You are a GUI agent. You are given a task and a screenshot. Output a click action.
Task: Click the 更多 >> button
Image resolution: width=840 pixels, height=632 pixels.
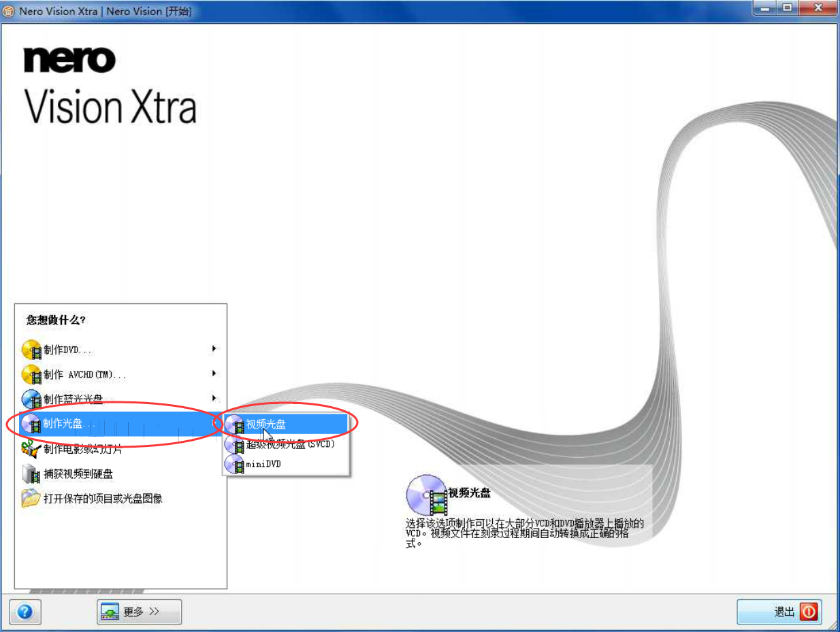[x=139, y=612]
